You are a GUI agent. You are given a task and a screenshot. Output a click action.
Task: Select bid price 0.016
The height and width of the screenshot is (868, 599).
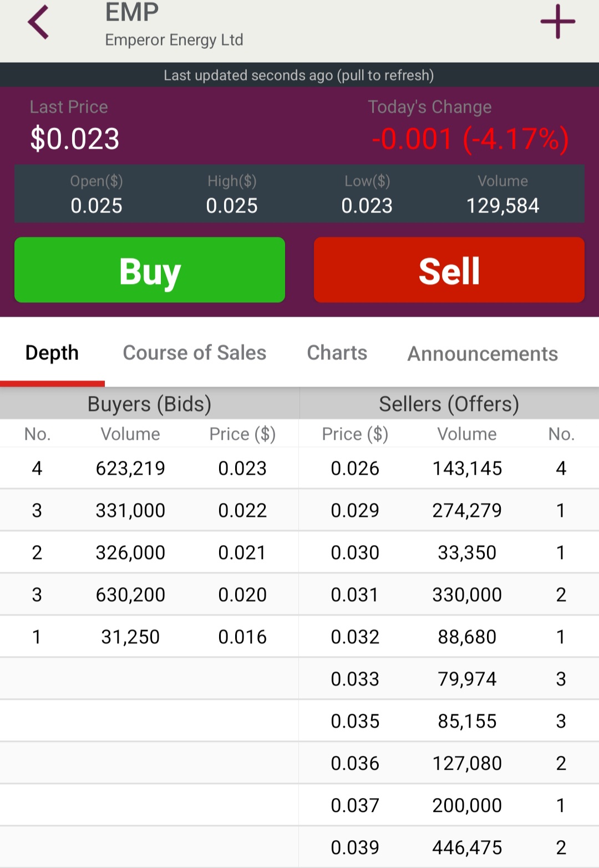(242, 637)
